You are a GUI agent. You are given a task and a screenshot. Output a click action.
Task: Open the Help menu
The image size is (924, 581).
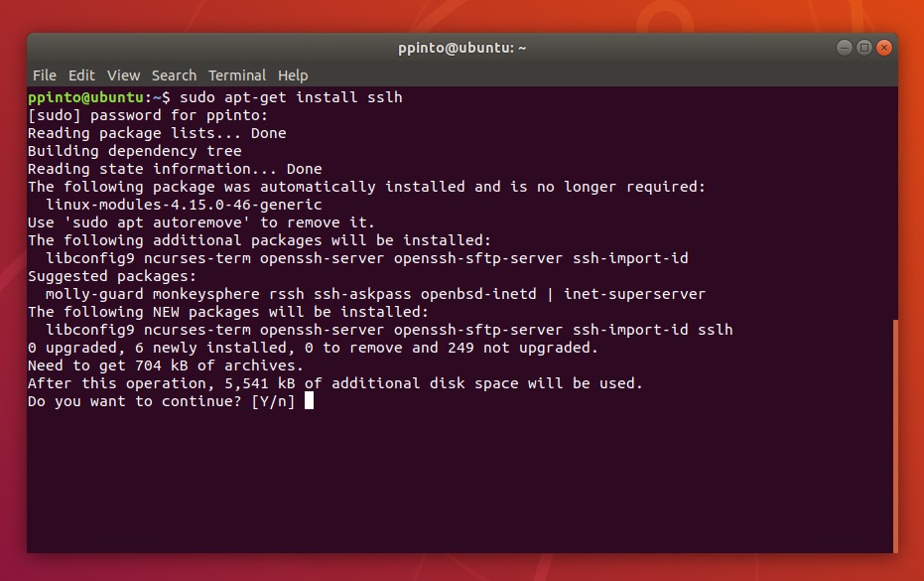coord(293,75)
